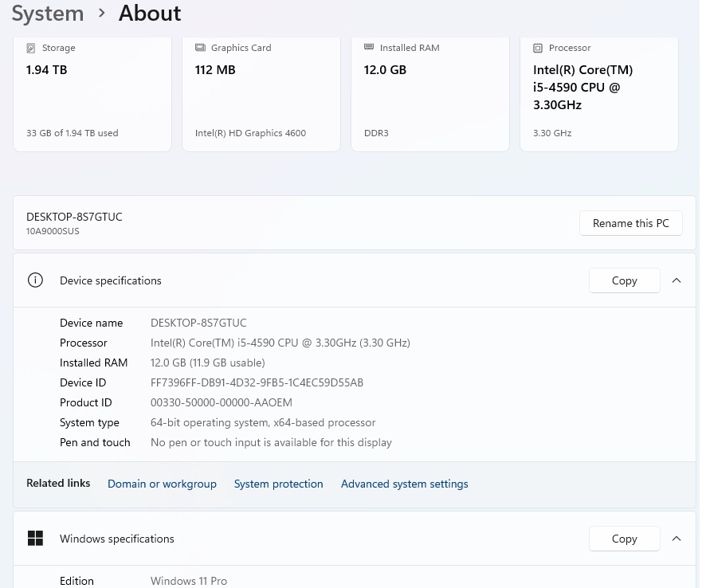Open the Storage 1.94 TB card

click(x=92, y=94)
